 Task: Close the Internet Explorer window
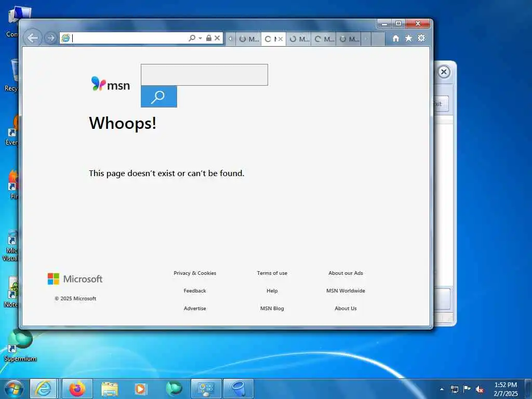pyautogui.click(x=418, y=24)
